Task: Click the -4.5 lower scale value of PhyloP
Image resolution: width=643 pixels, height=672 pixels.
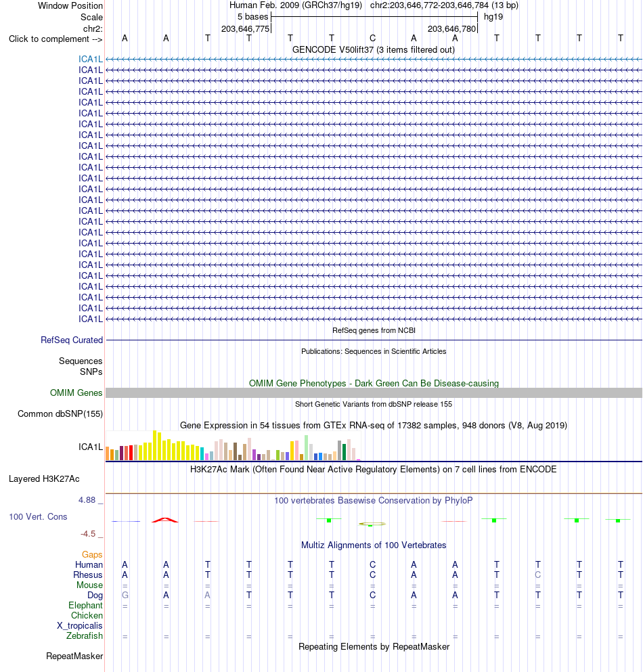Action: 88,533
